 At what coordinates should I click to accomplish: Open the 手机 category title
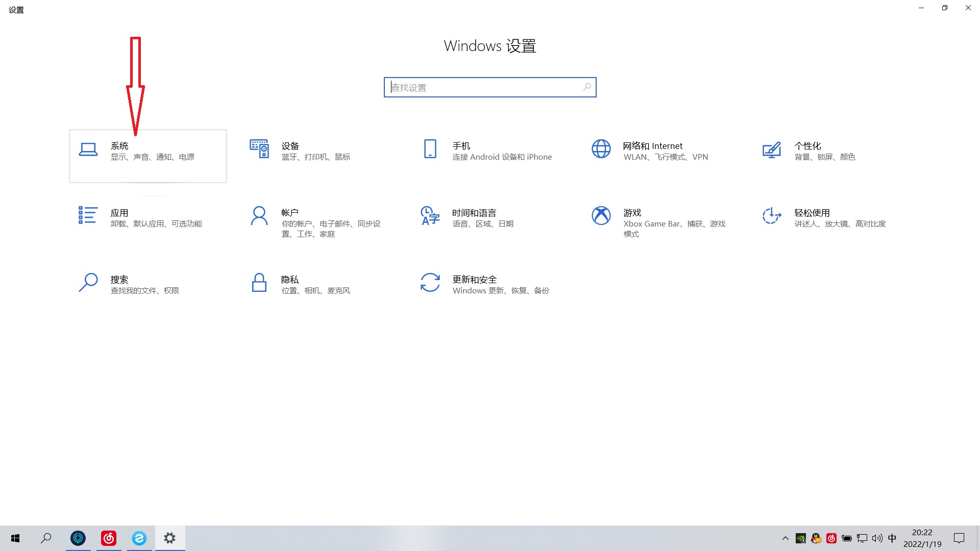tap(461, 146)
